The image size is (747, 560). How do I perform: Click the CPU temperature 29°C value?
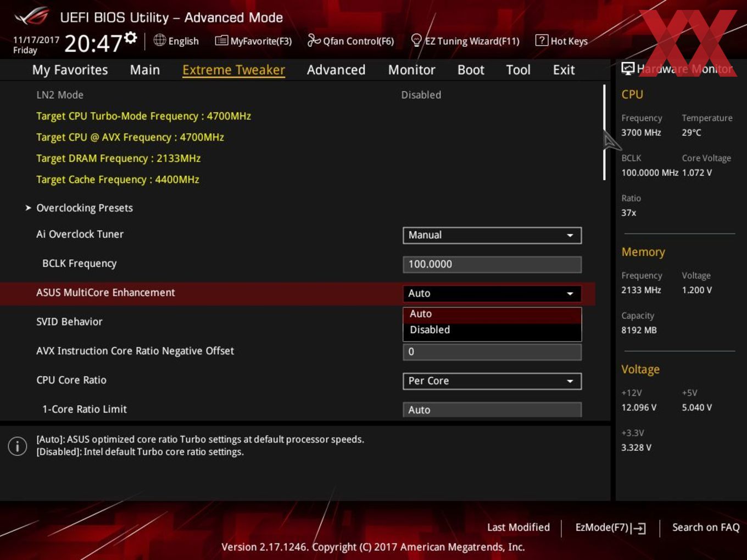point(692,132)
